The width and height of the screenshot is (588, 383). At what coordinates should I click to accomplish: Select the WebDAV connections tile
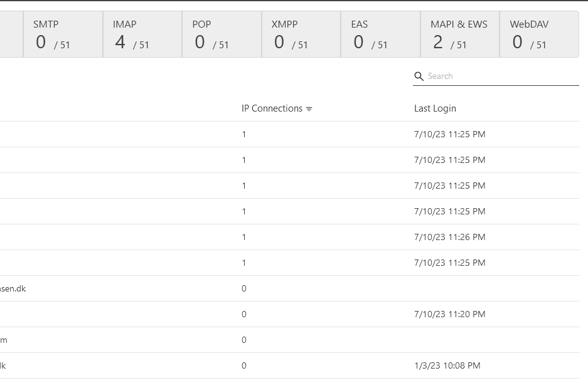pyautogui.click(x=538, y=34)
